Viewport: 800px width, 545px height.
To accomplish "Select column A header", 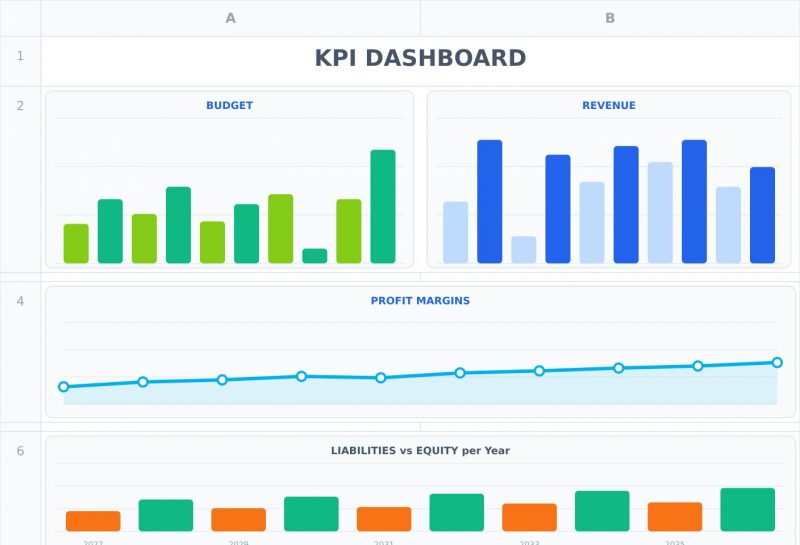I will [231, 18].
